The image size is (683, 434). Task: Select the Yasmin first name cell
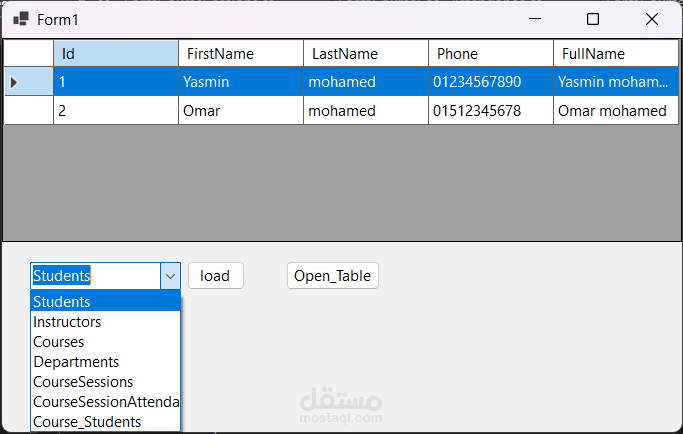click(x=241, y=81)
